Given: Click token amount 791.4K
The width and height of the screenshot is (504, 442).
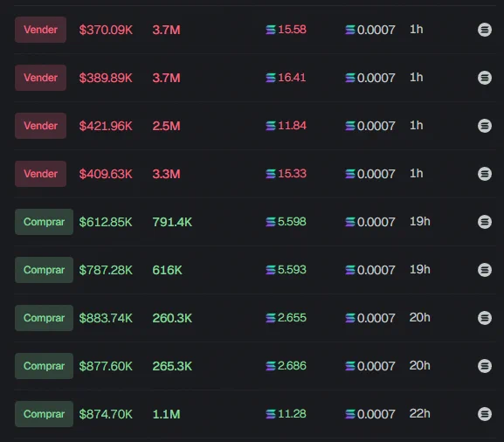Looking at the screenshot, I should pyautogui.click(x=172, y=222).
